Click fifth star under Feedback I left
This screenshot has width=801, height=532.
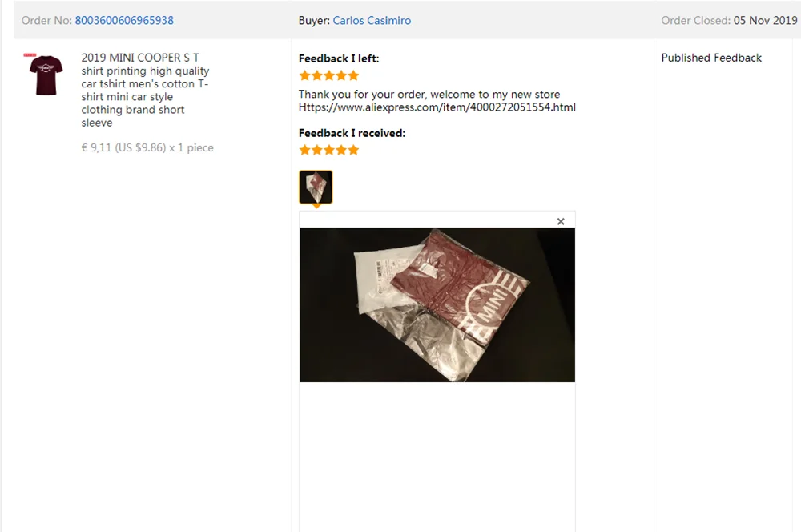click(353, 75)
